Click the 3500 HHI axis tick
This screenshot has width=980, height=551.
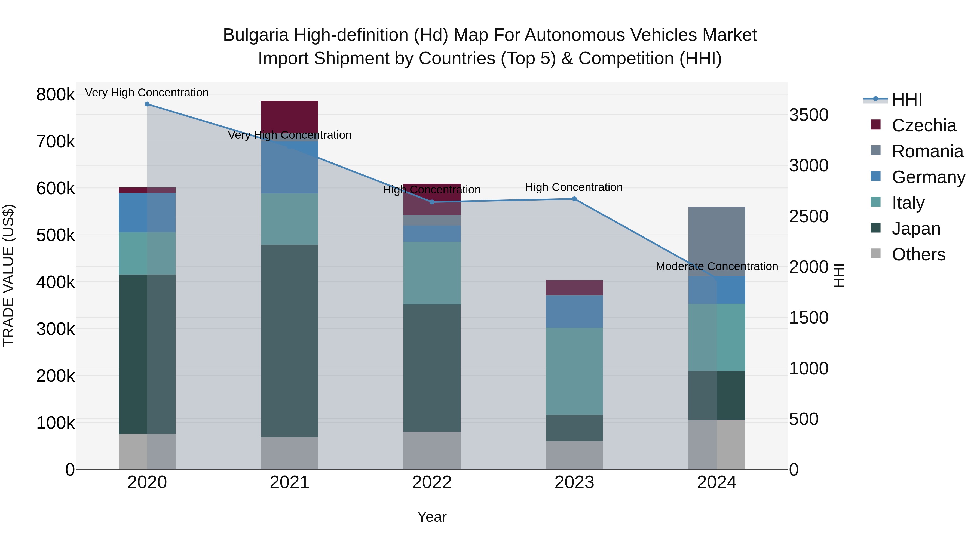tap(809, 115)
